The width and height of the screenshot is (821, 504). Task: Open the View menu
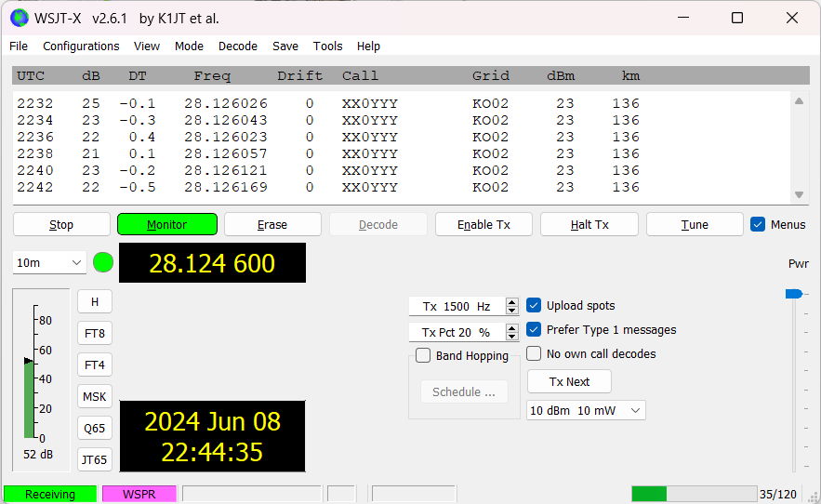pyautogui.click(x=147, y=46)
